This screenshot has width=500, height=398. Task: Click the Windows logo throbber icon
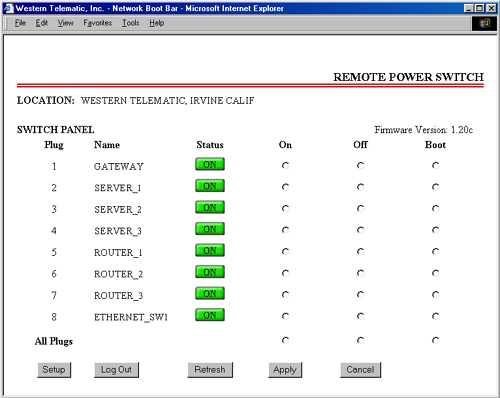click(484, 23)
